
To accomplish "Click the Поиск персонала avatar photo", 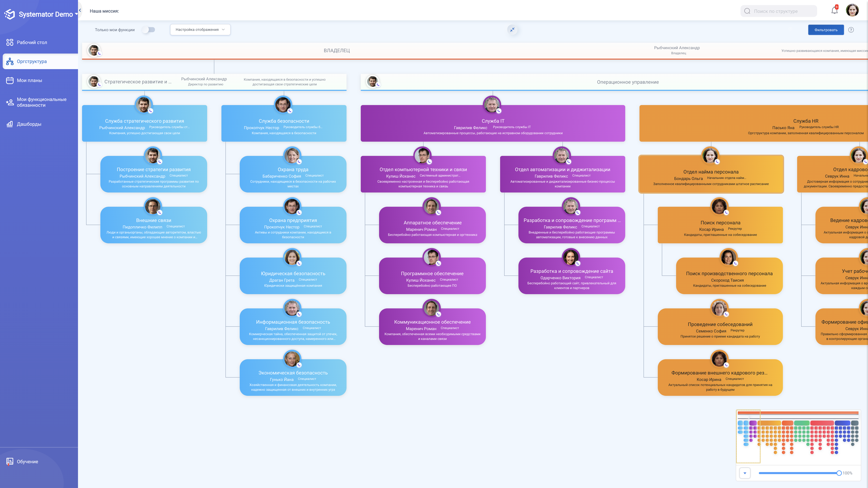I will 719,206.
